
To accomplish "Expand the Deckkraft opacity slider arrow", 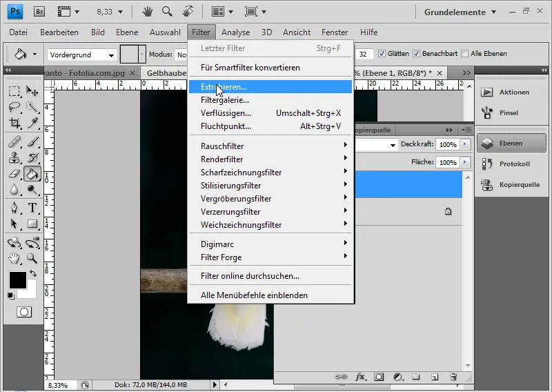I will [464, 144].
